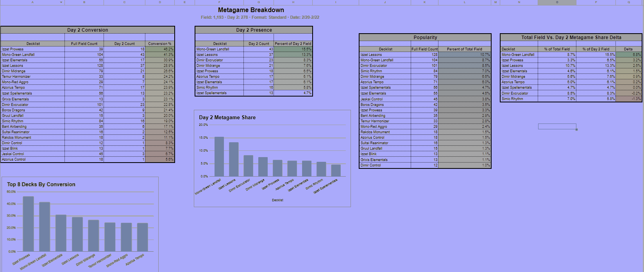Click the Day 2 Conversion table title

click(x=88, y=30)
